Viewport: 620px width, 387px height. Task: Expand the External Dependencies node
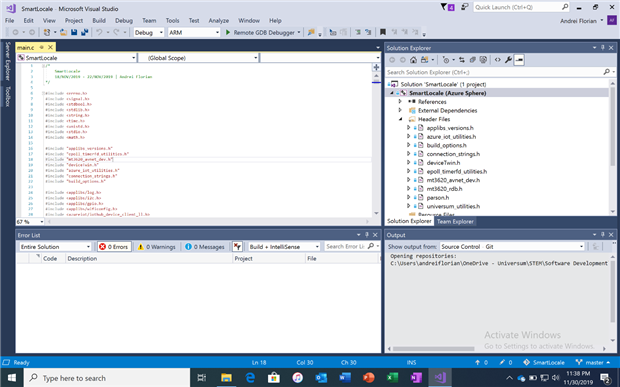pos(400,110)
